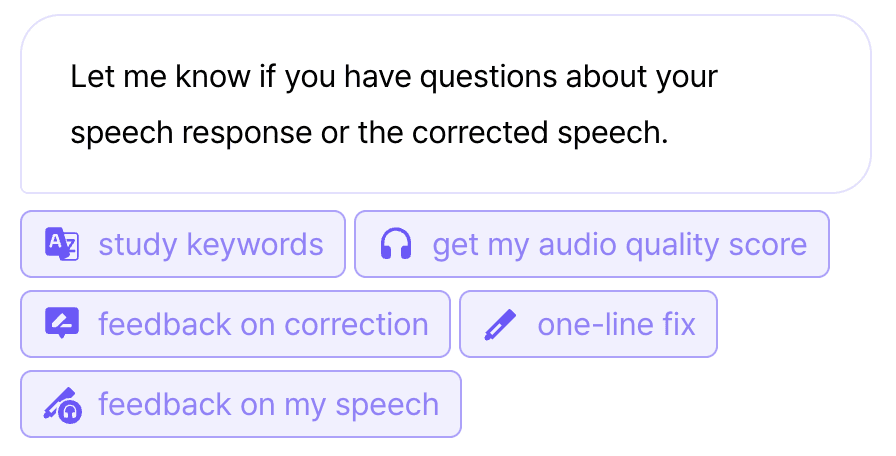Click the chat-edit icon on feedback on correction
Image resolution: width=896 pixels, height=456 pixels.
pos(62,324)
